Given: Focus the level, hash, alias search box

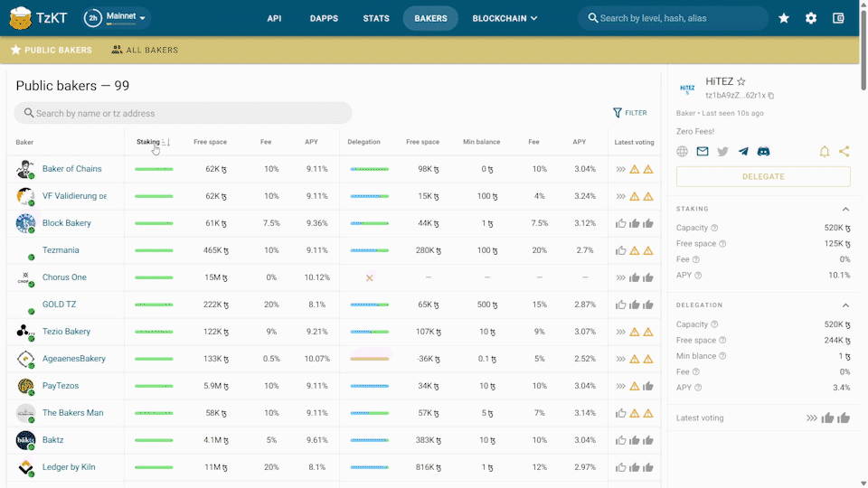Looking at the screenshot, I should [673, 18].
